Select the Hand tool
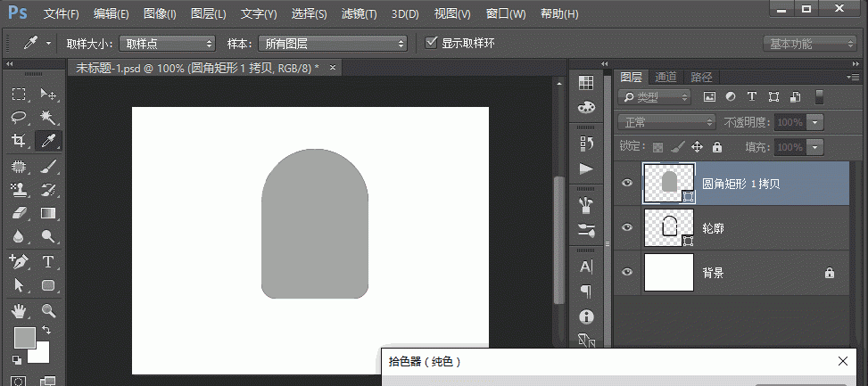868x386 pixels. 19,310
